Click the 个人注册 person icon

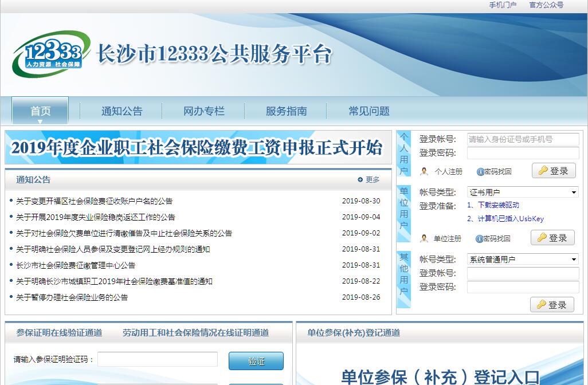click(424, 171)
